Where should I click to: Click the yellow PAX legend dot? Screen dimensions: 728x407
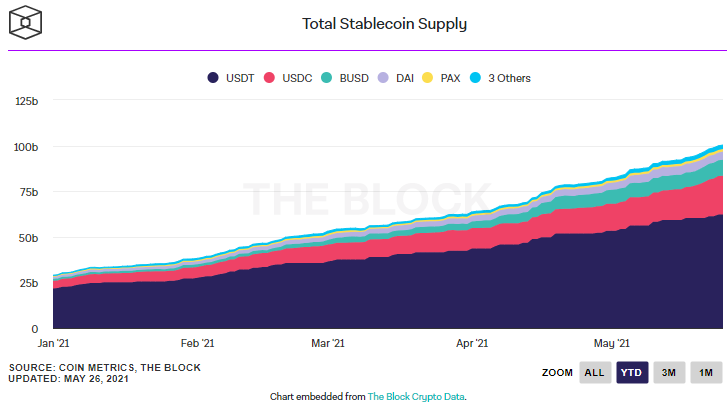pos(429,78)
